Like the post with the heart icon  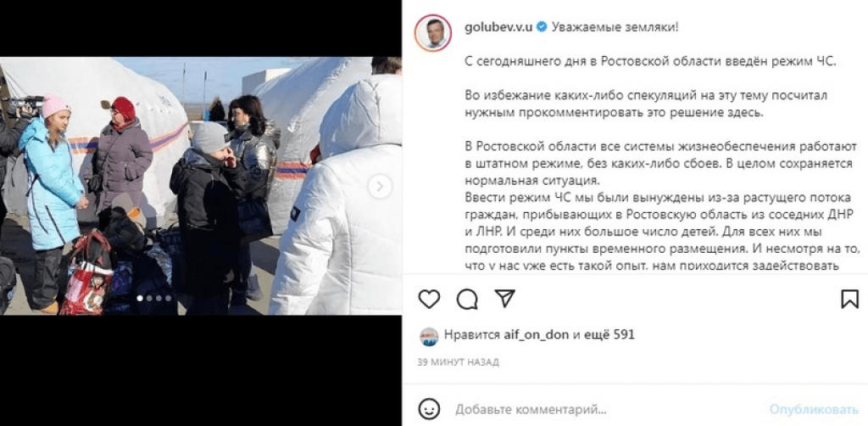[429, 300]
